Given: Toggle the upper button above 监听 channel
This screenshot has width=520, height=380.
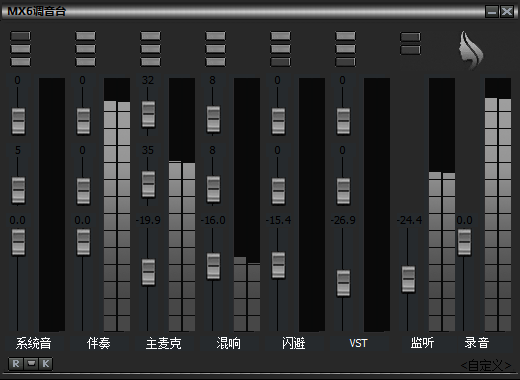Looking at the screenshot, I should (410, 37).
